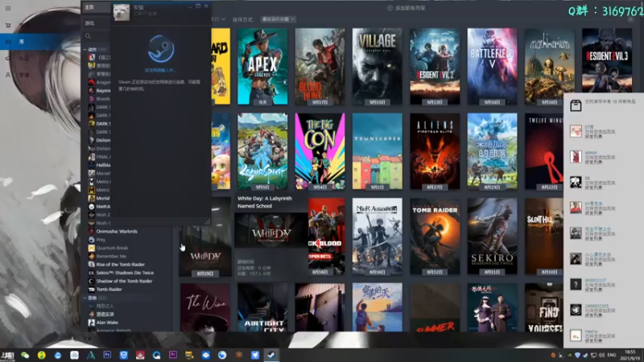Select Onimusha: Warlords in game list

coord(117,232)
